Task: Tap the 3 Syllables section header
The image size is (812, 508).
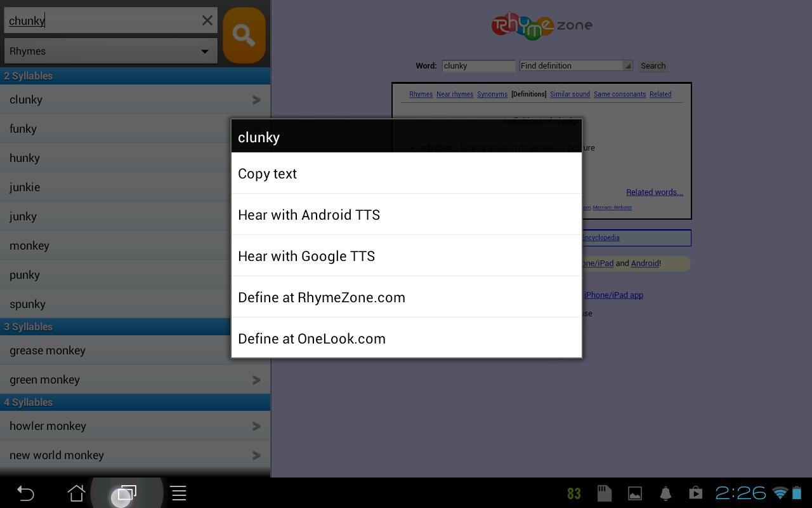Action: (x=115, y=327)
